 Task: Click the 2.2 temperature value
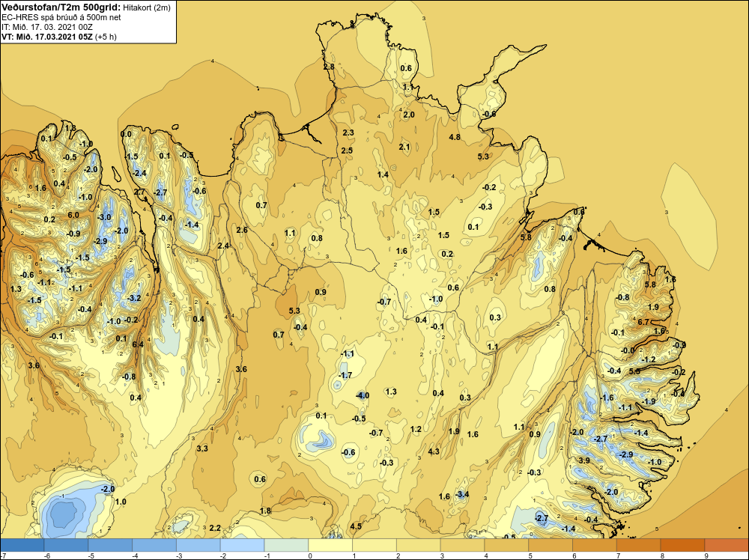(x=215, y=528)
